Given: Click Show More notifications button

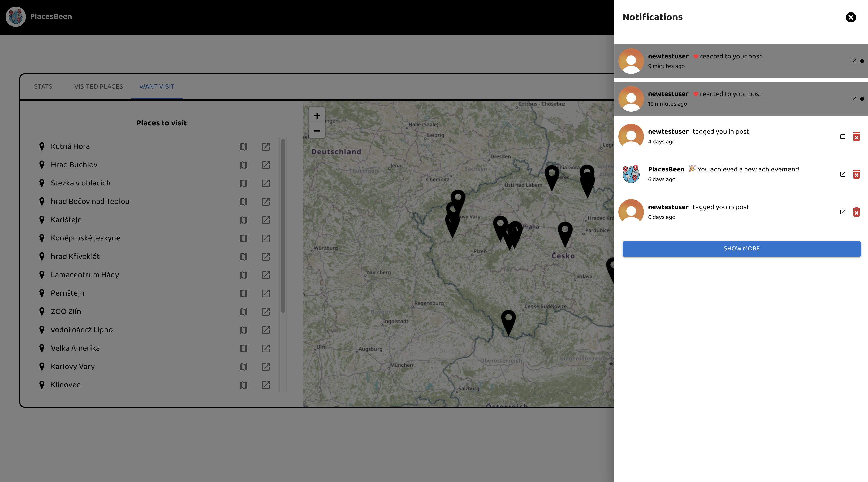Looking at the screenshot, I should [741, 249].
